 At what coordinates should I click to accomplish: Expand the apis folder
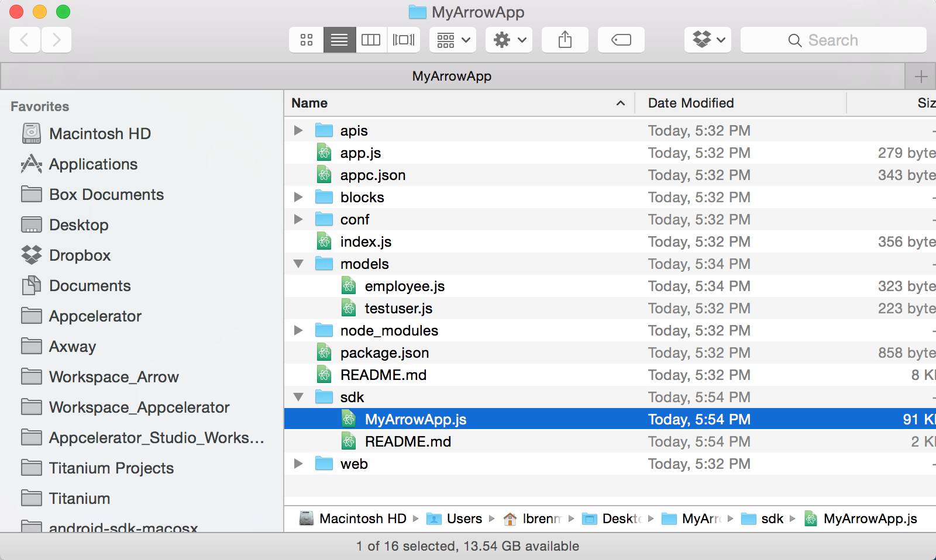tap(298, 130)
